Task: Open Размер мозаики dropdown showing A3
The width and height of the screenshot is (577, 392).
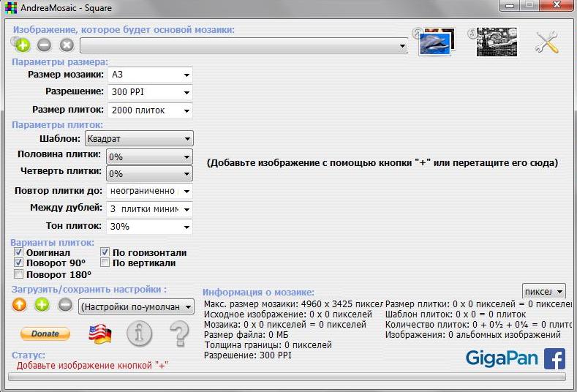Action: coord(150,75)
